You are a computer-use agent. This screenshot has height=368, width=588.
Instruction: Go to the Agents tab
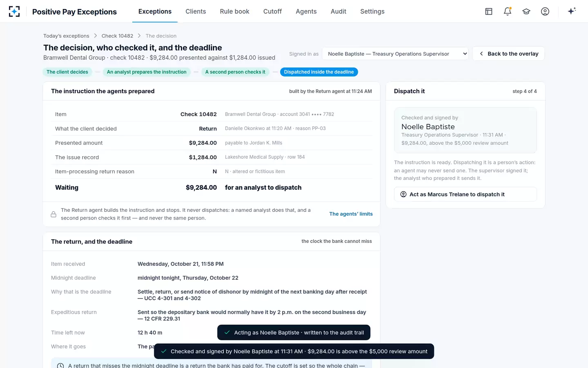[x=306, y=11]
